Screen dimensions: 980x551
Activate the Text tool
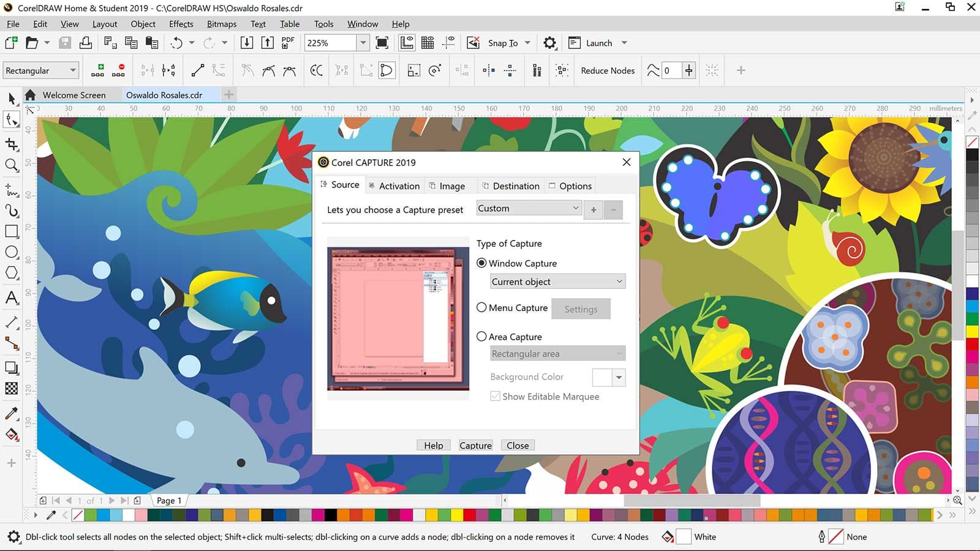tap(12, 298)
